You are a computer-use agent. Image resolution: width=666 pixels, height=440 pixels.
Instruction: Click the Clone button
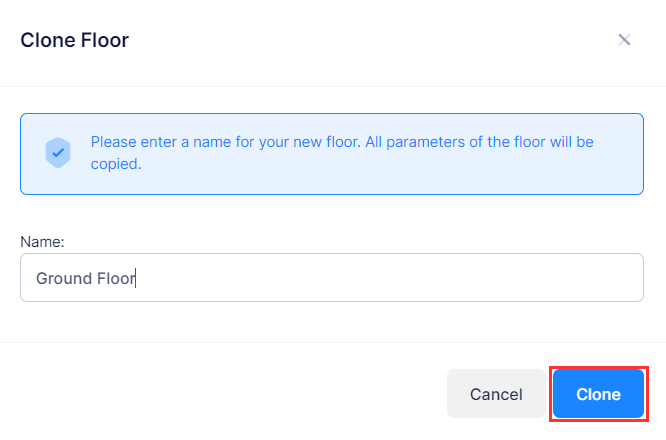(598, 394)
